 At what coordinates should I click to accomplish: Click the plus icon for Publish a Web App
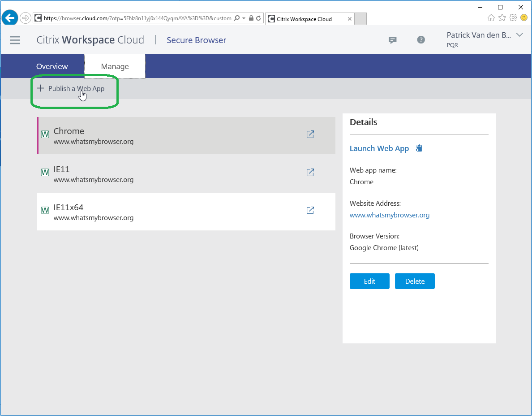coord(40,88)
